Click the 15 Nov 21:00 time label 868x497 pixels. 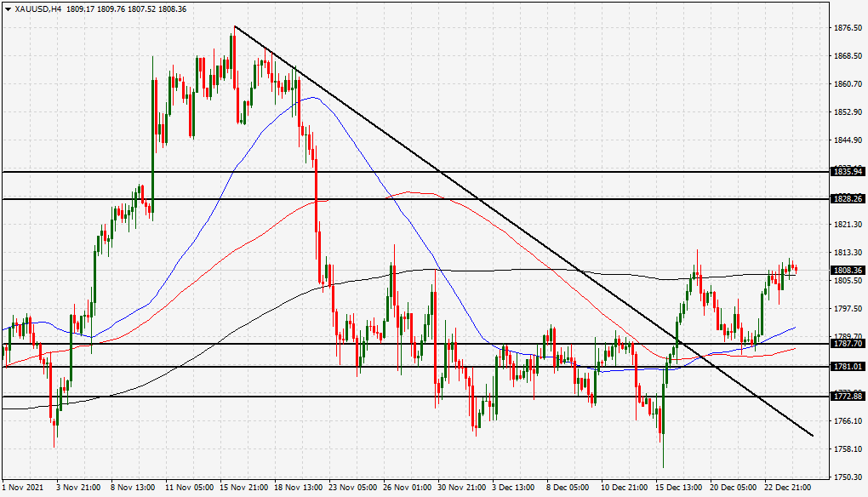pyautogui.click(x=244, y=488)
